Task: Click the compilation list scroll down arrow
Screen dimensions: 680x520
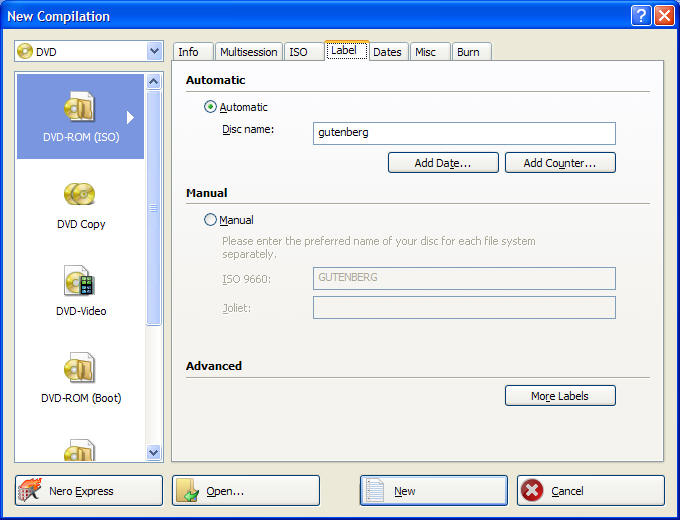Action: pos(154,452)
